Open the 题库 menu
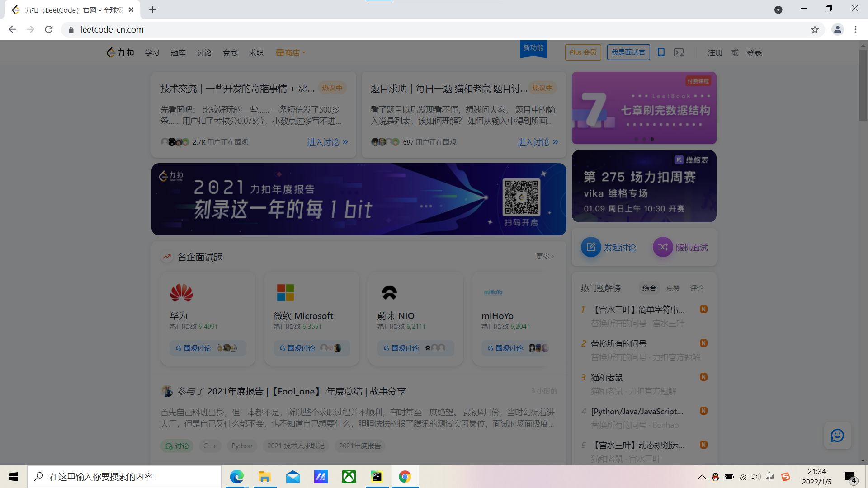Viewport: 868px width, 488px height. pyautogui.click(x=178, y=53)
